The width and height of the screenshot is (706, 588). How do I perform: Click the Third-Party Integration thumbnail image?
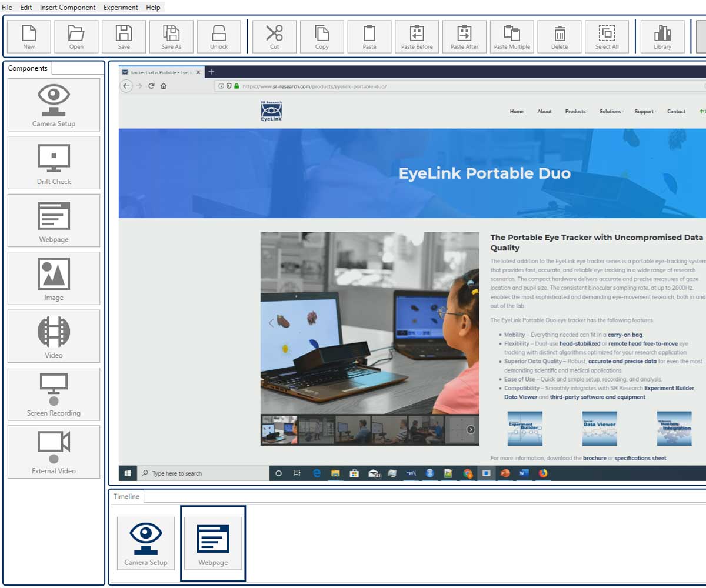pyautogui.click(x=674, y=428)
